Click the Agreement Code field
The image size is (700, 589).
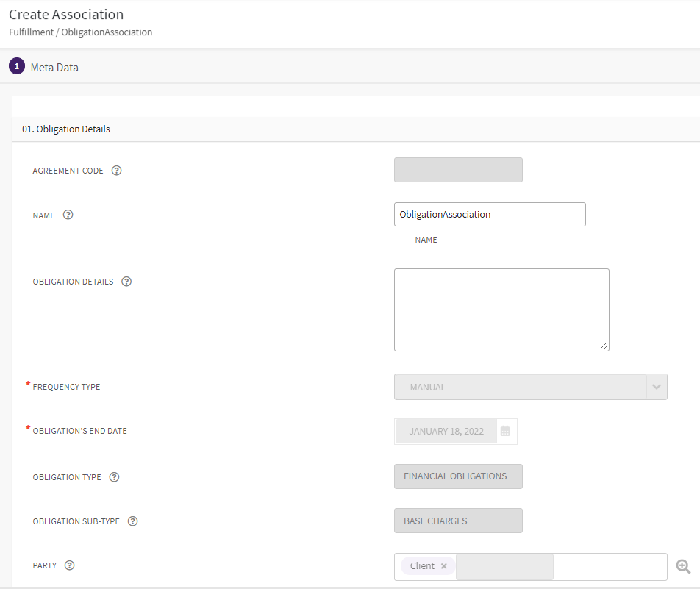[x=458, y=170]
